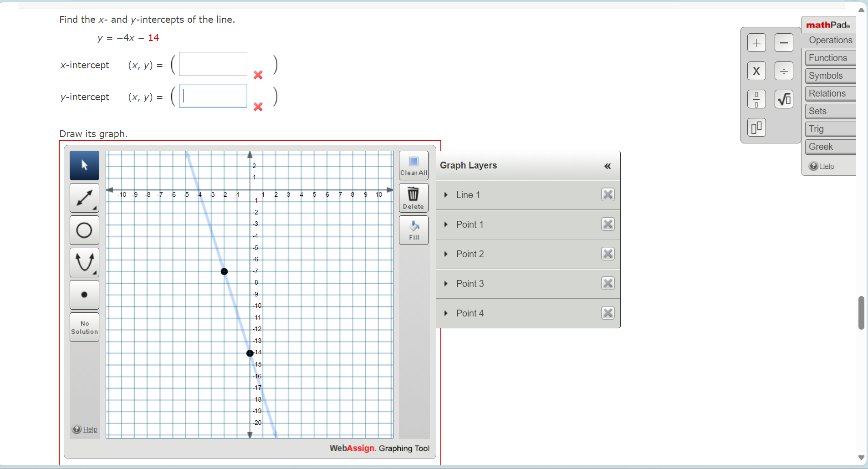Click the Delete trash icon

pos(413,198)
